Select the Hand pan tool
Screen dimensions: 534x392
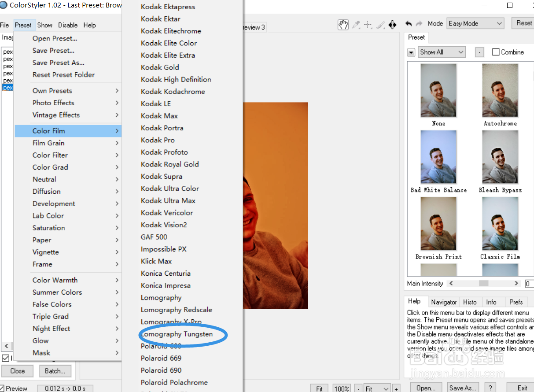[x=343, y=25]
